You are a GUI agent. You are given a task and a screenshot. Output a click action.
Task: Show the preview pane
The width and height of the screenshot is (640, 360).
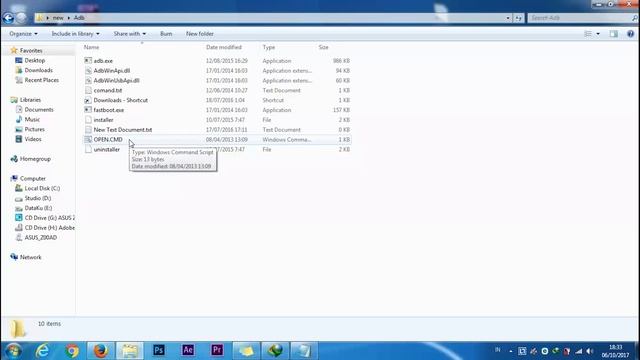click(x=613, y=34)
